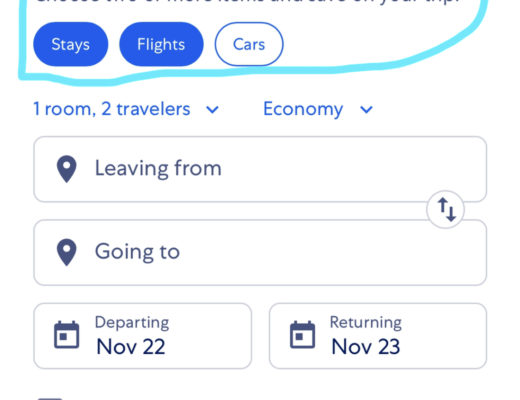Open the Returning calendar icon
Image resolution: width=520 pixels, height=400 pixels.
302,335
